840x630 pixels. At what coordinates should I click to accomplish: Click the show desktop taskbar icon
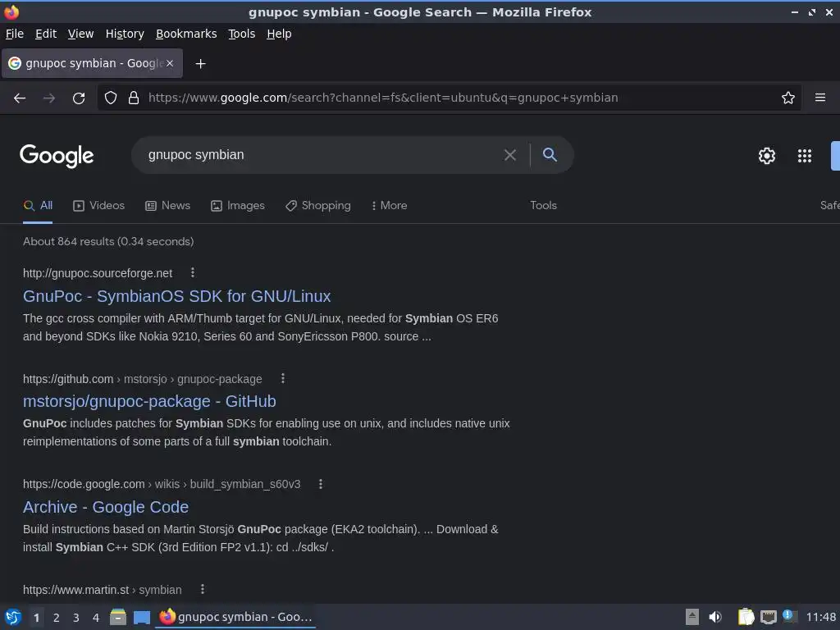click(x=141, y=617)
